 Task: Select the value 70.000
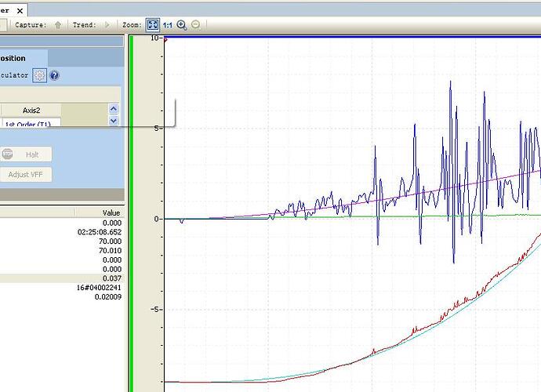[x=110, y=241]
